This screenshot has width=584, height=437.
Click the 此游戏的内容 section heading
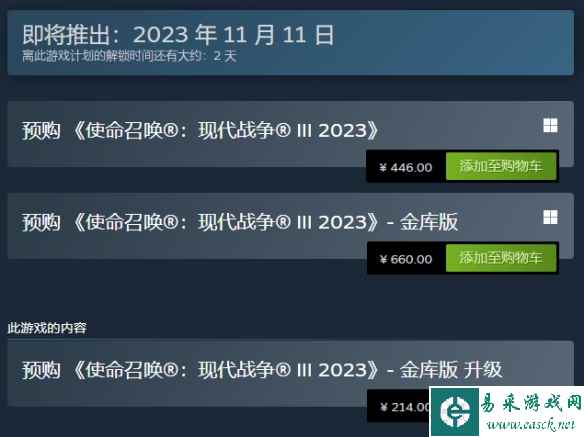tap(47, 328)
